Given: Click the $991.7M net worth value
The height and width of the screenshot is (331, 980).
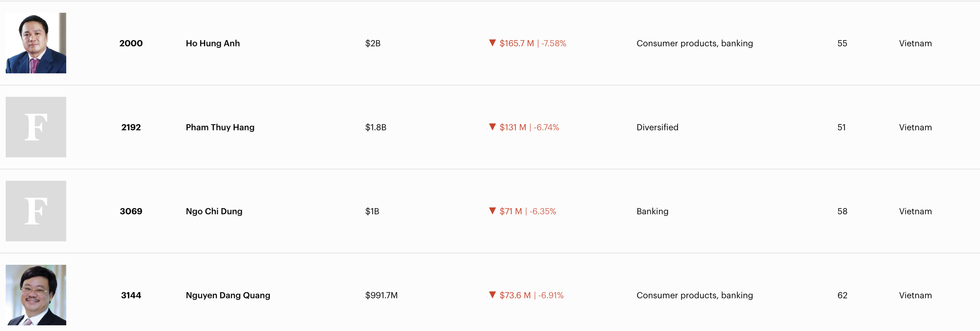Looking at the screenshot, I should (x=381, y=295).
